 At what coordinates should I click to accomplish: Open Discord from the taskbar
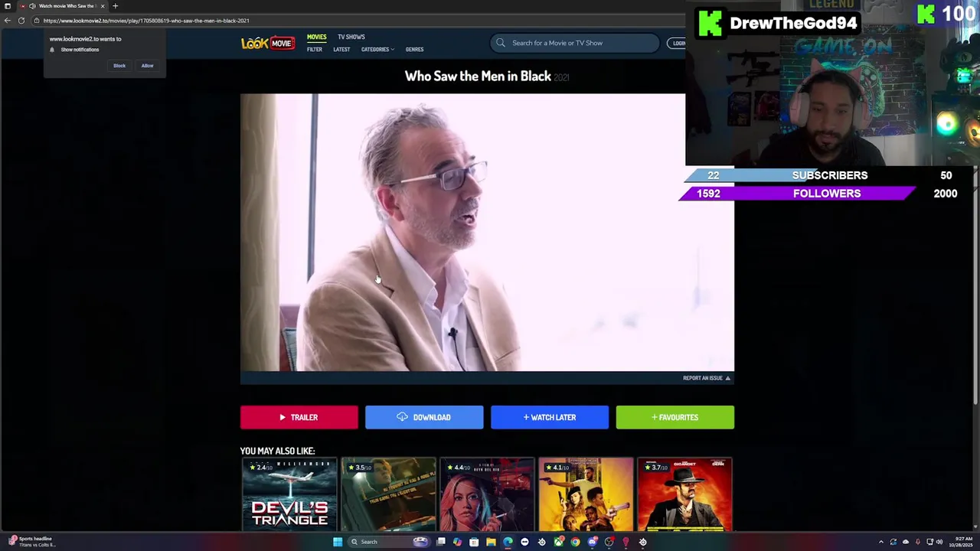coord(592,542)
